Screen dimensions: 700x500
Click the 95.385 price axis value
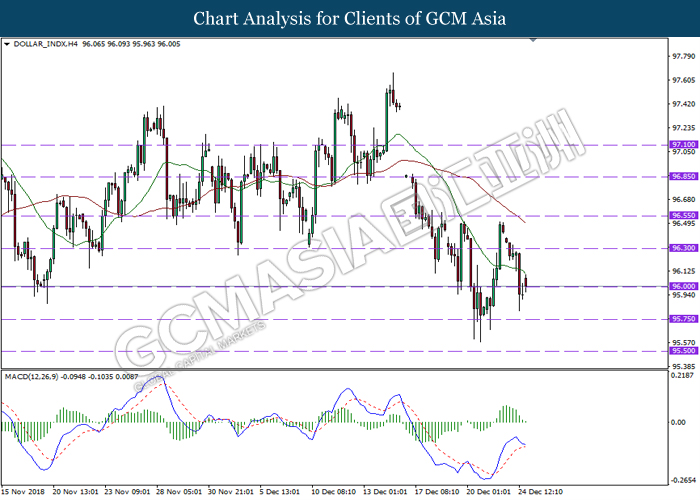click(x=684, y=367)
